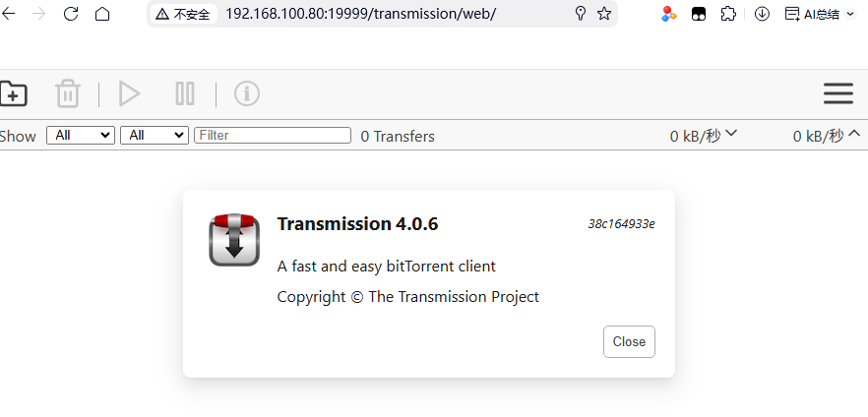Click the Transmission logo in the dialog
Image resolution: width=868 pixels, height=417 pixels.
[234, 239]
